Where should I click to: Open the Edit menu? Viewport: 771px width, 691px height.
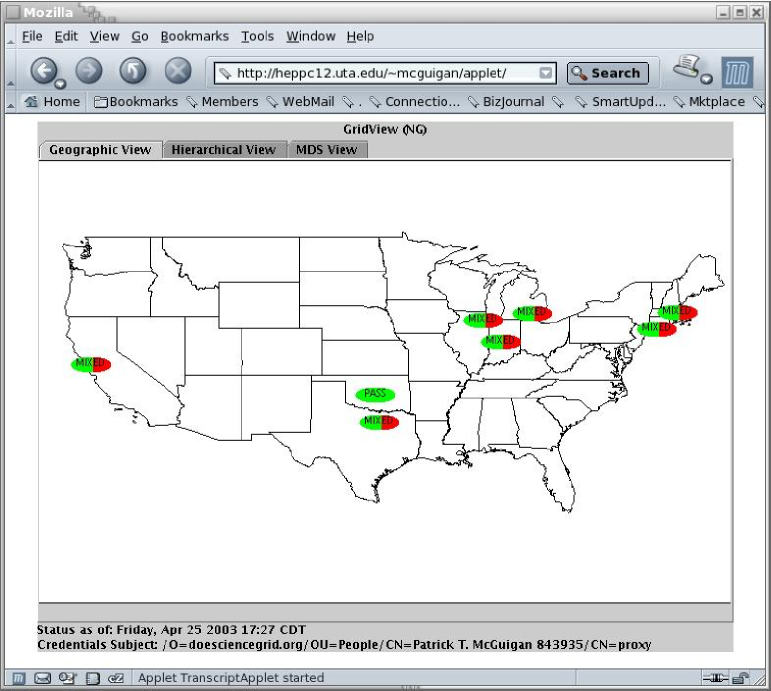66,36
